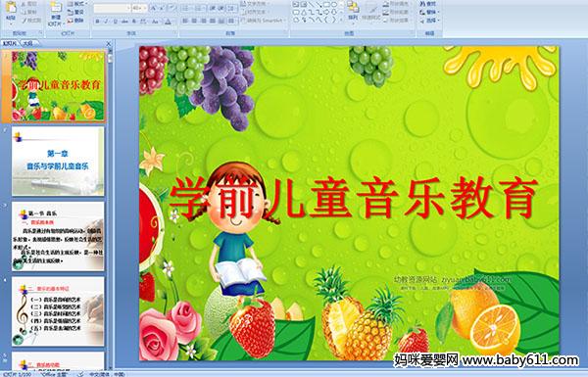
Task: Center the text
Action: click(x=194, y=21)
